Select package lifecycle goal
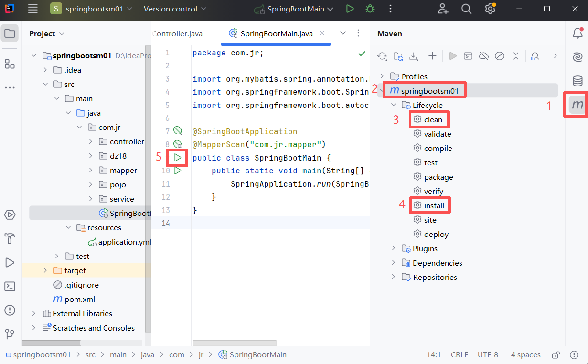The width and height of the screenshot is (588, 364). tap(438, 177)
